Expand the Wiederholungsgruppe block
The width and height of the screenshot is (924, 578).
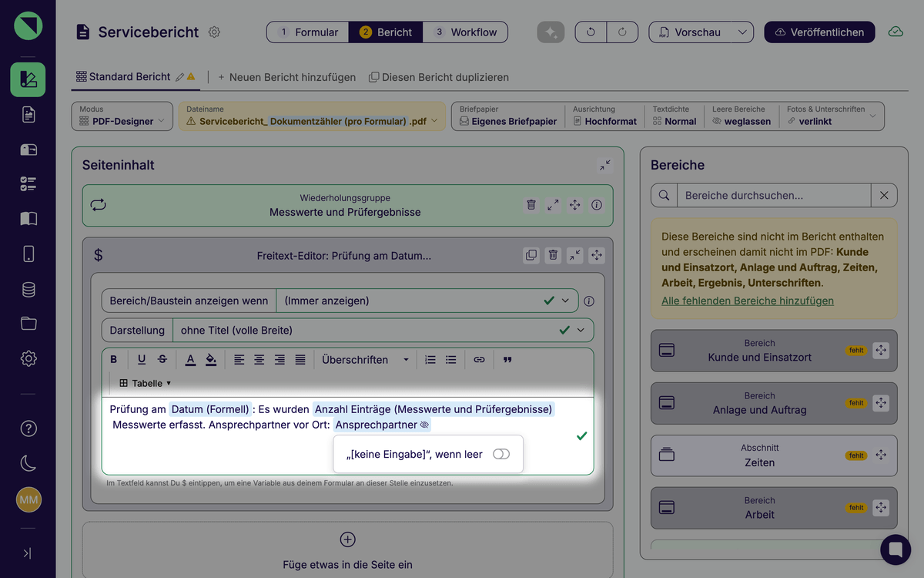pyautogui.click(x=553, y=205)
